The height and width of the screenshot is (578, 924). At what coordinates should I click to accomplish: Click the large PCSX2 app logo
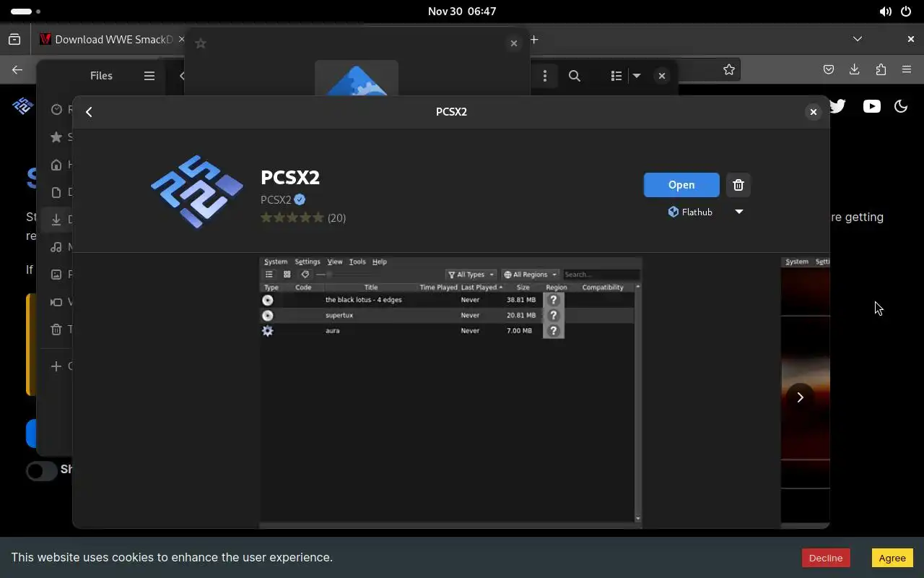[197, 191]
